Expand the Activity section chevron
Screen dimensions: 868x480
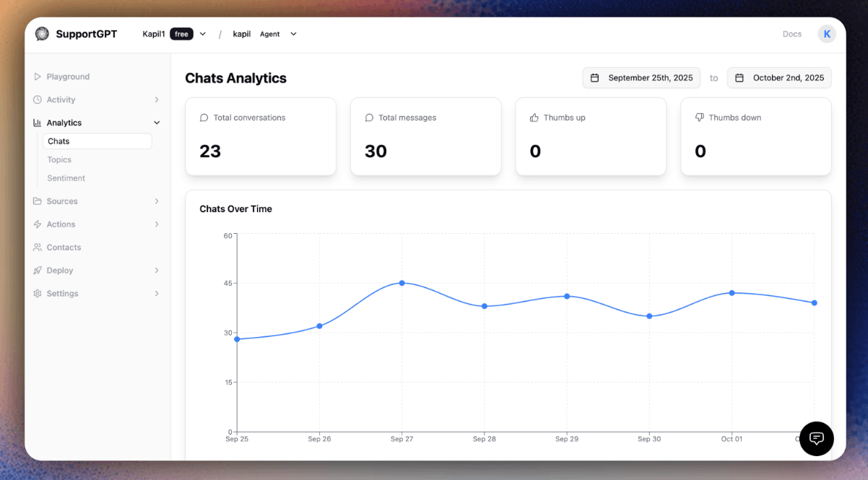[157, 100]
